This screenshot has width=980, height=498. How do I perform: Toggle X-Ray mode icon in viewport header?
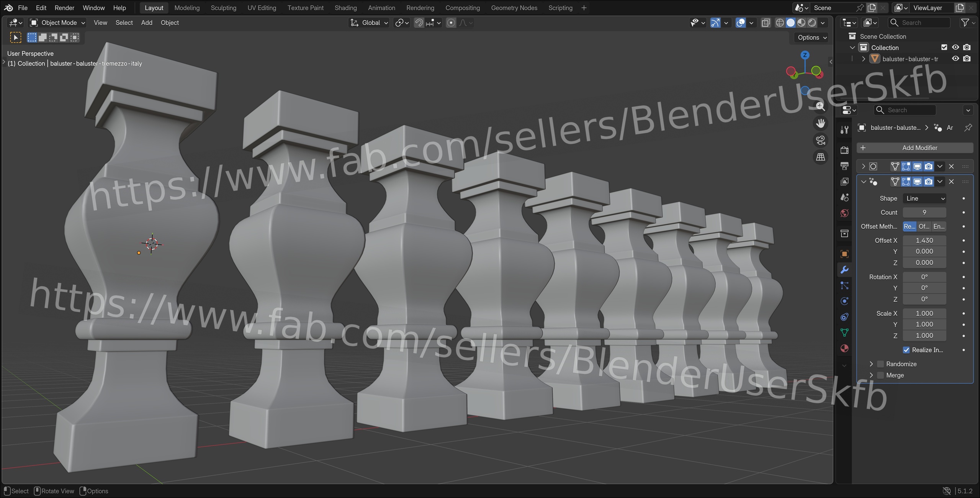pyautogui.click(x=766, y=23)
